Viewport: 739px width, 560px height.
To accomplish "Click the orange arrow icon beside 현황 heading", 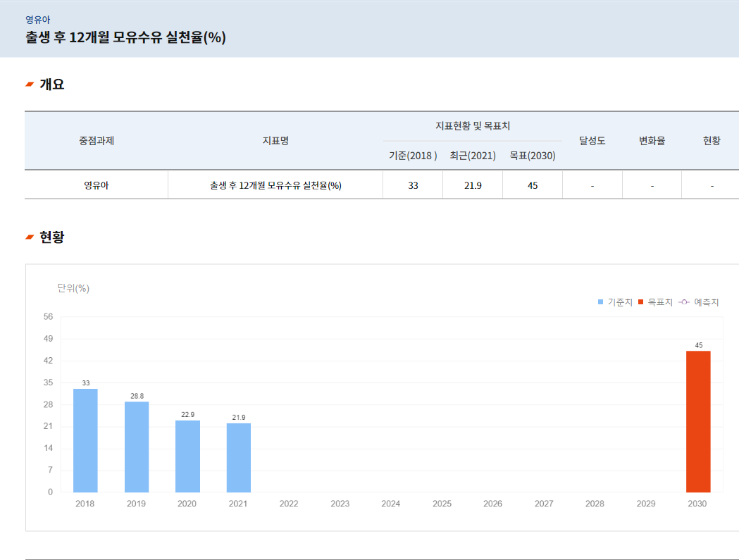I will click(29, 237).
